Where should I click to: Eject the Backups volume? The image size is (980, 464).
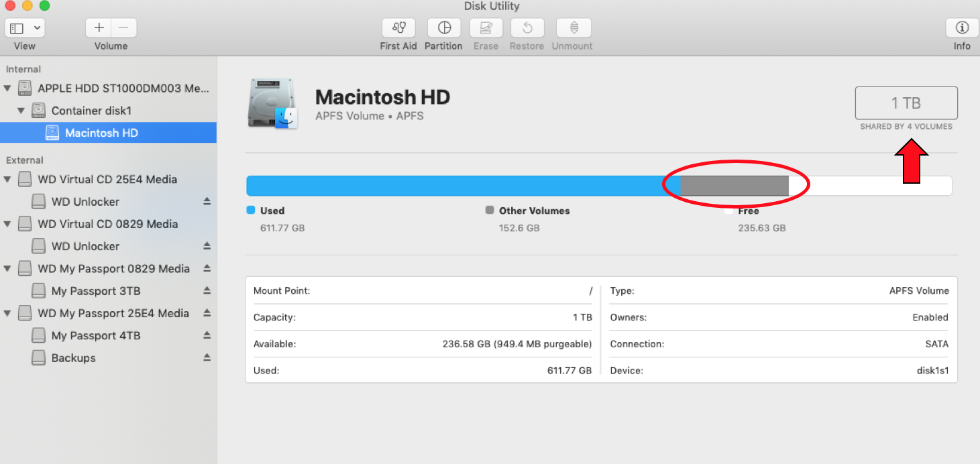pyautogui.click(x=207, y=358)
